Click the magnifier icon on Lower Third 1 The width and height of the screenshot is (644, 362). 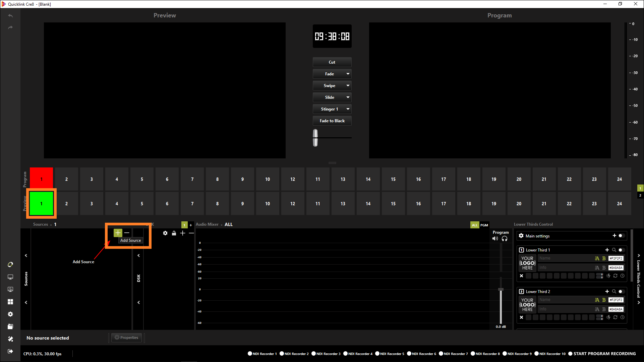614,250
